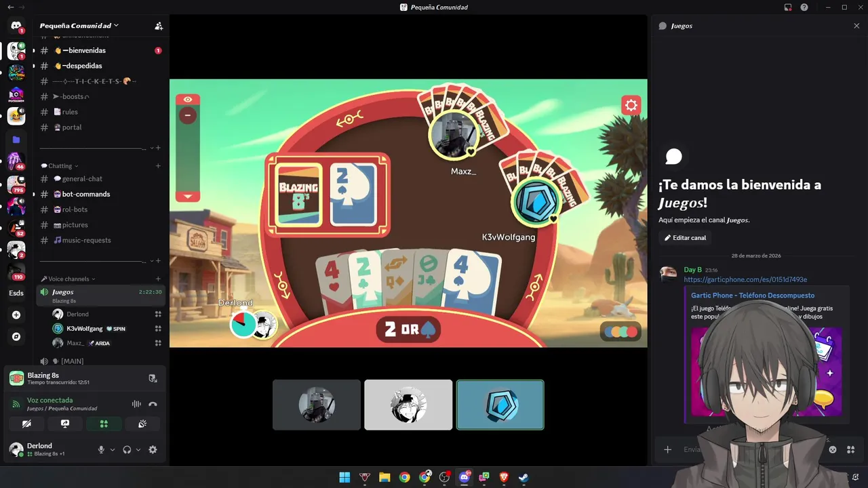The image size is (868, 488).
Task: Click the colored players indicator in game
Action: pos(620,331)
